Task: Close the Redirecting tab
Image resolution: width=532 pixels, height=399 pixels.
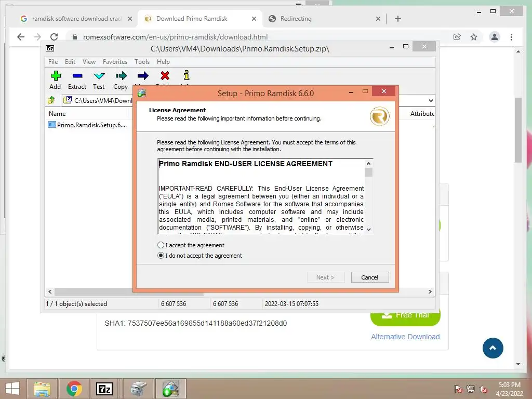Action: pos(378,19)
